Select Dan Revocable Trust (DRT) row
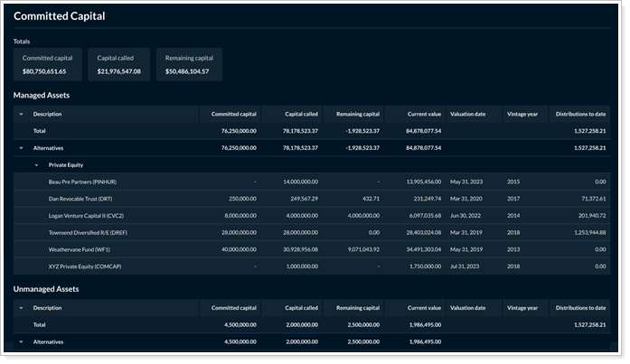The image size is (630, 364). click(x=81, y=199)
